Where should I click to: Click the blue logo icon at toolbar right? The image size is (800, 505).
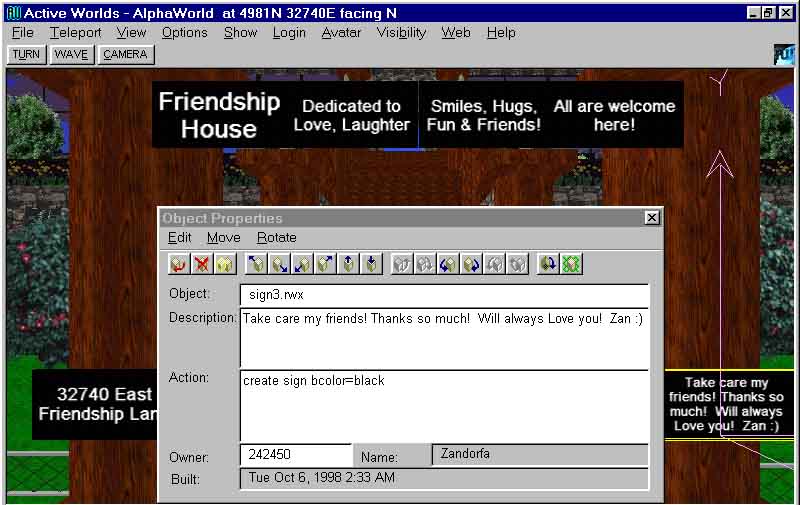pos(784,55)
